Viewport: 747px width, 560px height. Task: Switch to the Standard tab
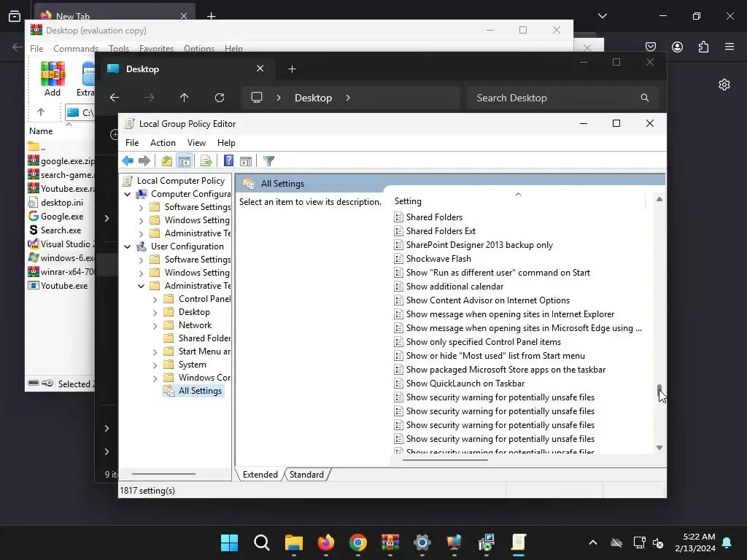(x=306, y=474)
